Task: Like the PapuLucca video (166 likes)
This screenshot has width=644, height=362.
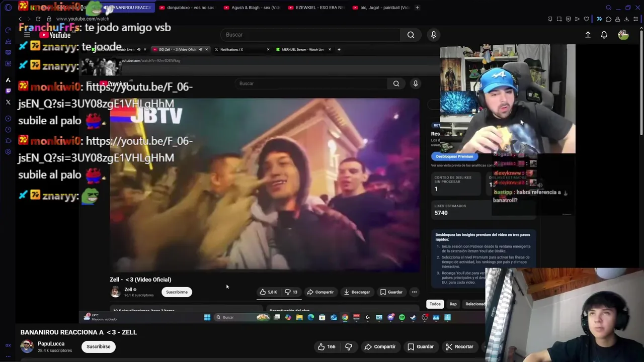Action: [326, 346]
